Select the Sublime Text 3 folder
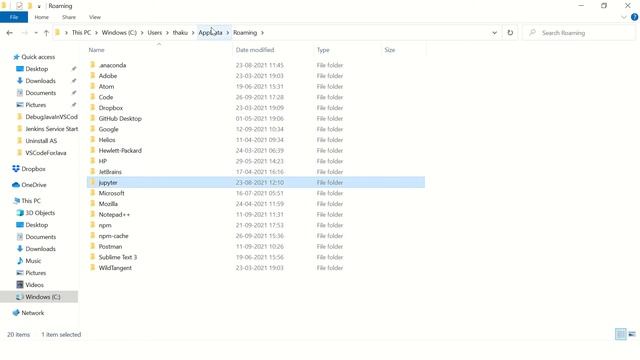640x360 pixels. [118, 257]
